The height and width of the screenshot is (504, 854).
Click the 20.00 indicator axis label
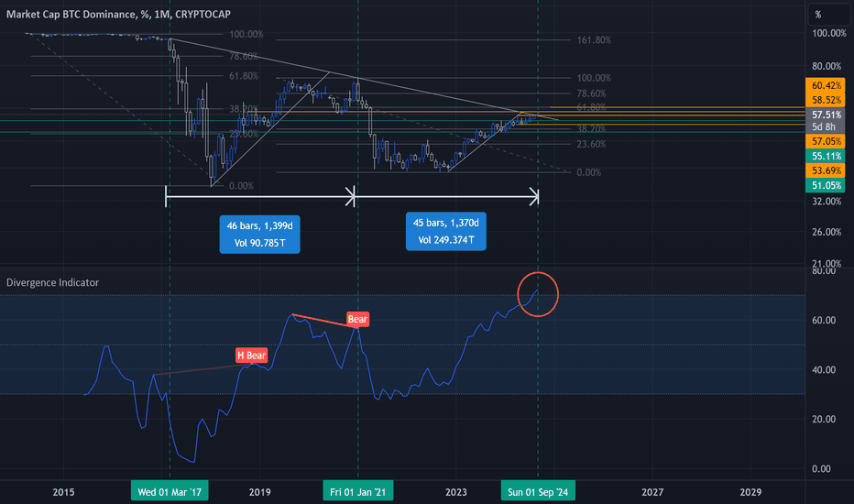[x=824, y=419]
